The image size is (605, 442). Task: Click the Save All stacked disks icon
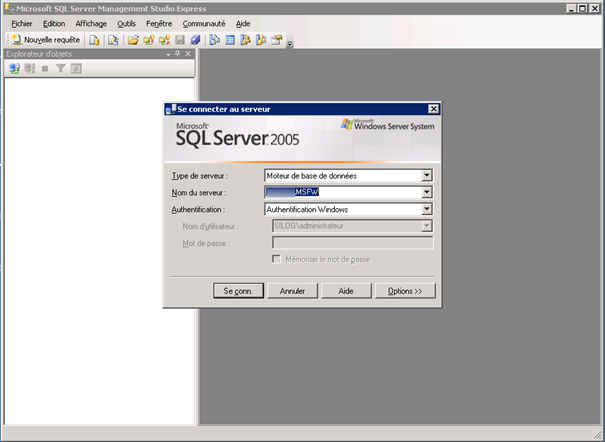click(x=195, y=40)
